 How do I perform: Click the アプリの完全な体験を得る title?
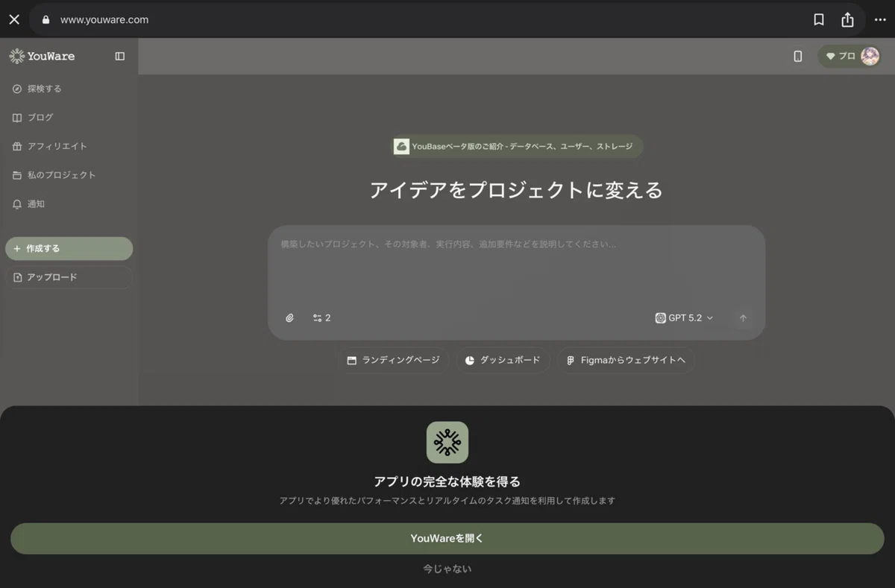[x=447, y=481]
